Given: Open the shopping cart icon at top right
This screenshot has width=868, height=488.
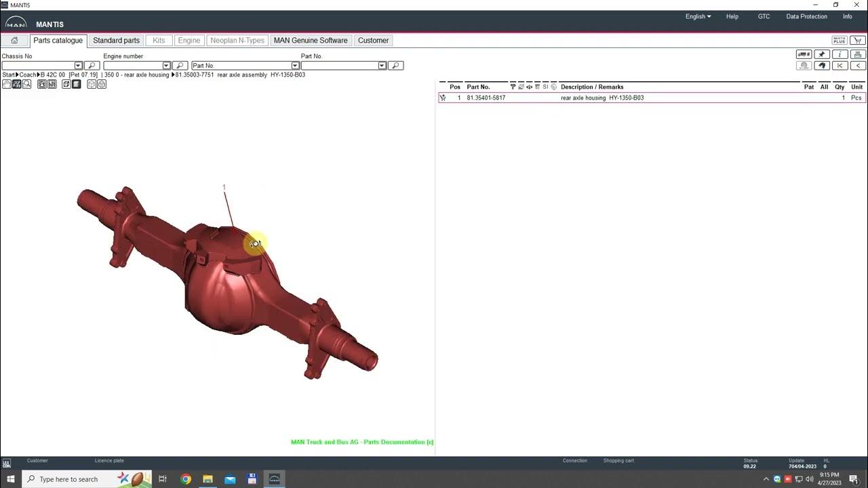Looking at the screenshot, I should coord(858,41).
